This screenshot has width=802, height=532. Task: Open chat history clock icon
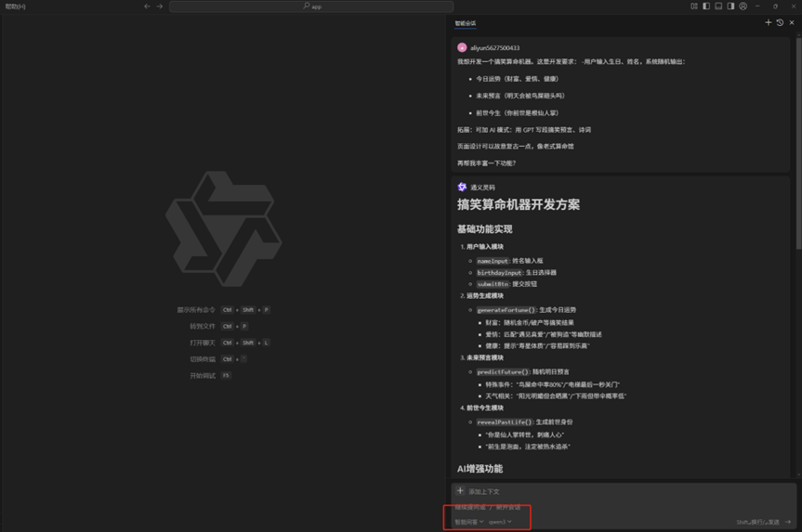click(780, 22)
